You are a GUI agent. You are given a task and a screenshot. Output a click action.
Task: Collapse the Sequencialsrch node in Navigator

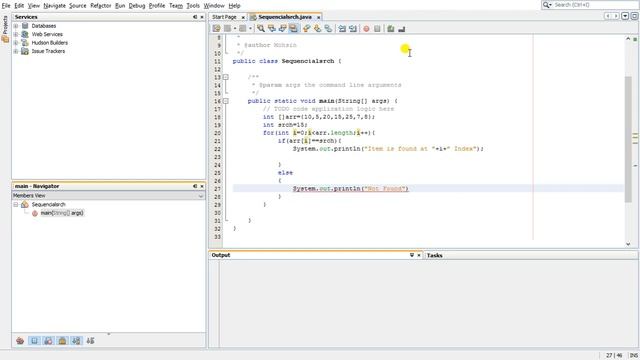click(16, 204)
